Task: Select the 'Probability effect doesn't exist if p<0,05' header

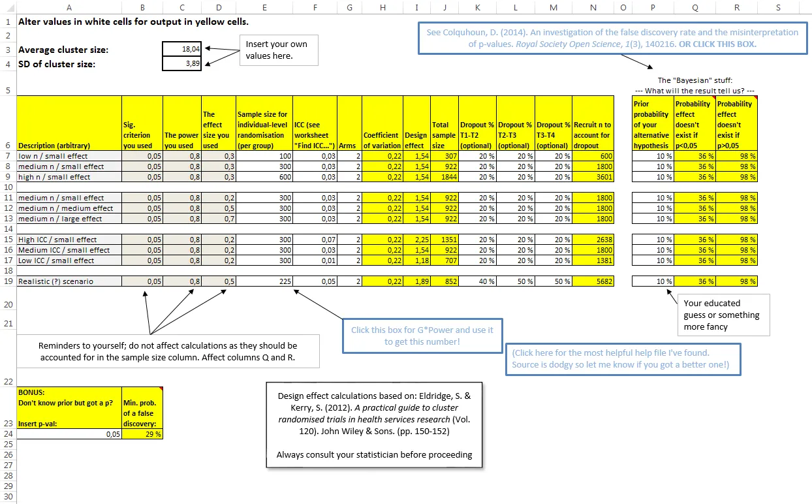Action: [x=695, y=123]
